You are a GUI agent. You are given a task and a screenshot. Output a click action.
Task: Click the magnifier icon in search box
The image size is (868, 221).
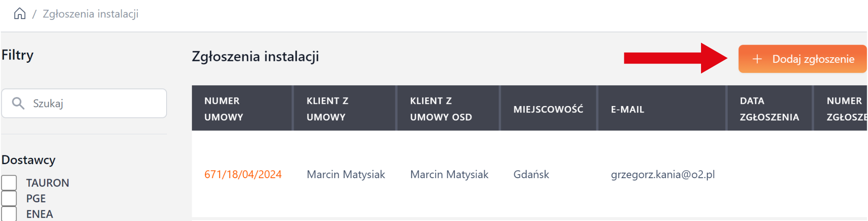18,103
